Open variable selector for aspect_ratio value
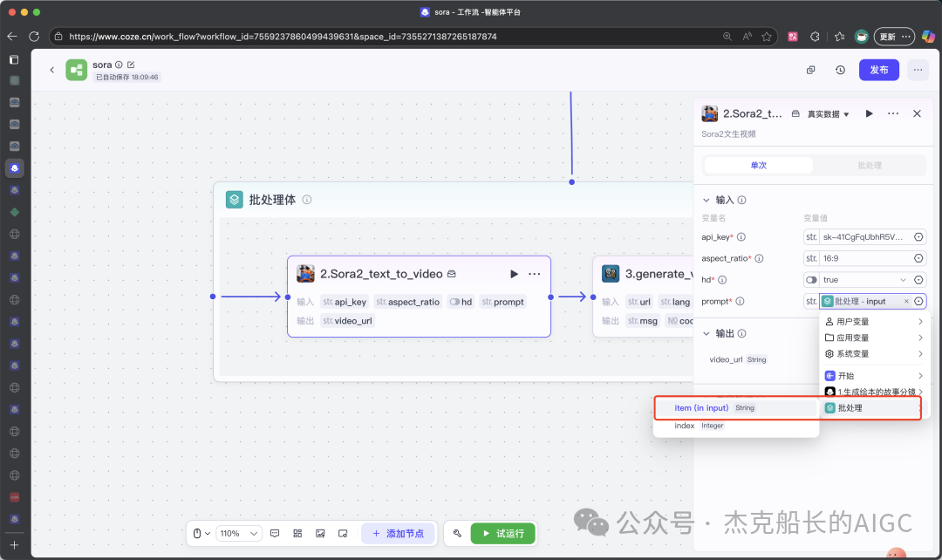Viewport: 942px width, 560px height. [918, 258]
